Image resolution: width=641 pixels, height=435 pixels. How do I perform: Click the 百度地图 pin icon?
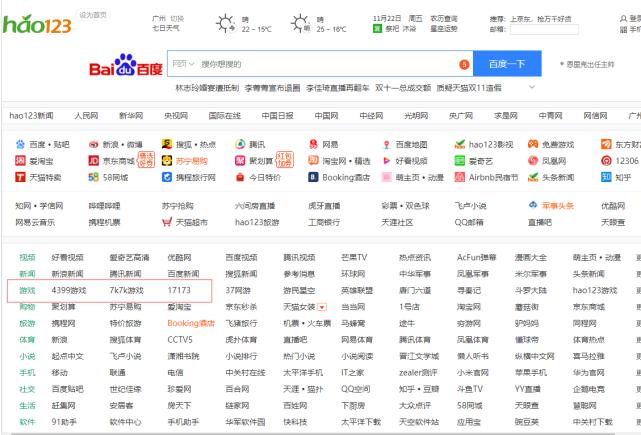386,144
